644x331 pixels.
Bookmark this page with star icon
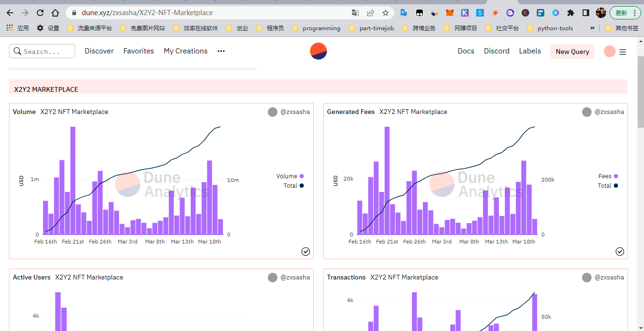click(x=386, y=13)
